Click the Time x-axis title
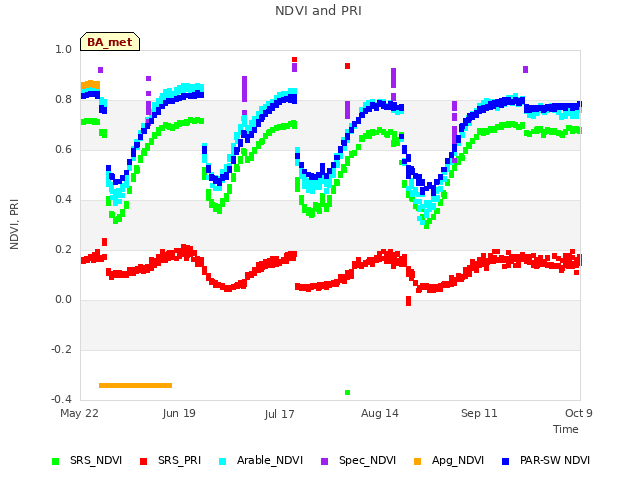The image size is (640, 480). [x=566, y=429]
